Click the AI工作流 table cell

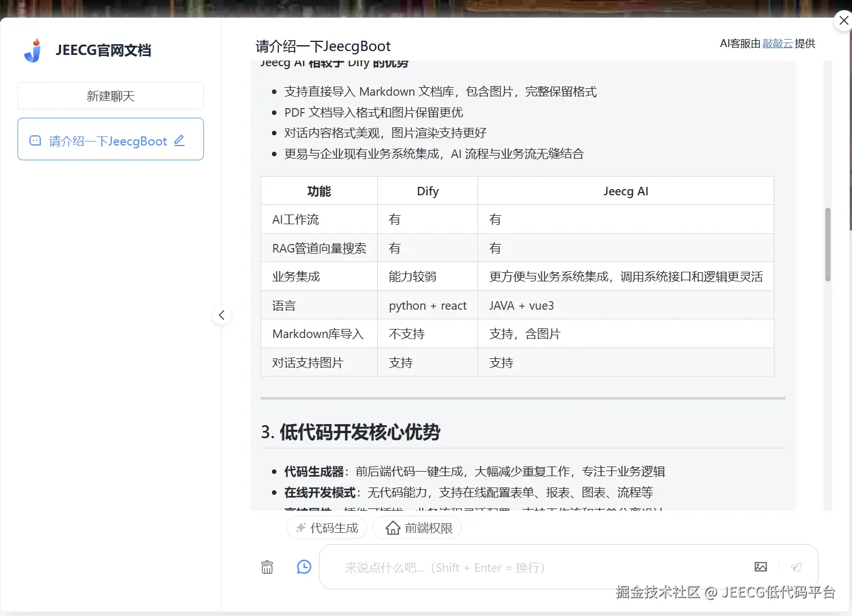(x=319, y=219)
